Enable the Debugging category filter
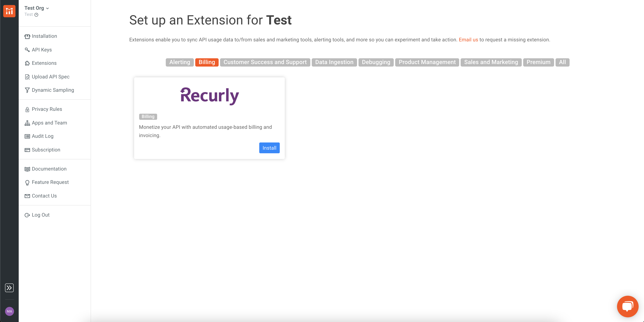Viewport: 644px width, 322px height. [376, 62]
